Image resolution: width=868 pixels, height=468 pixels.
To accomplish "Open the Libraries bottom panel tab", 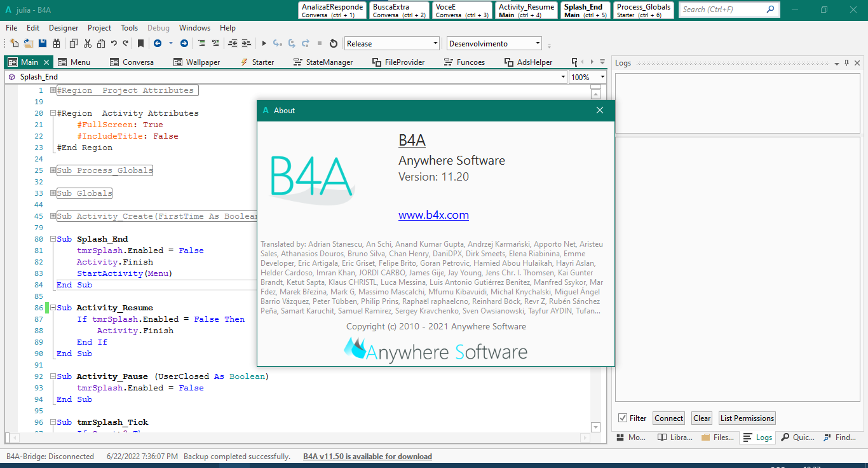I will (675, 437).
